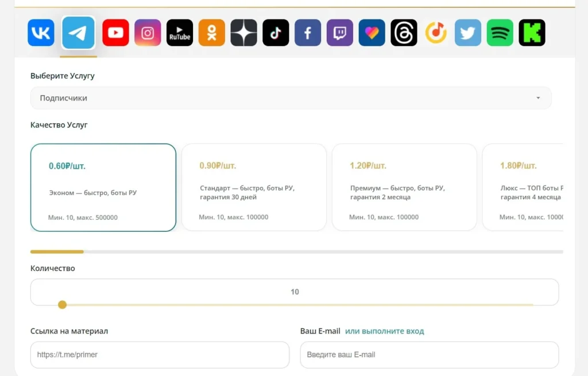Click the quantity slider handle

(x=62, y=305)
